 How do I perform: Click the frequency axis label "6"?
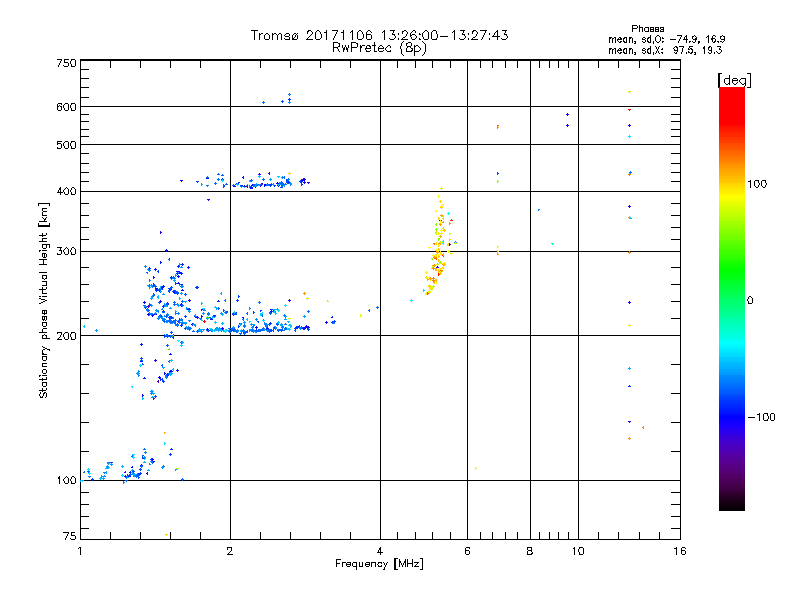pyautogui.click(x=467, y=551)
